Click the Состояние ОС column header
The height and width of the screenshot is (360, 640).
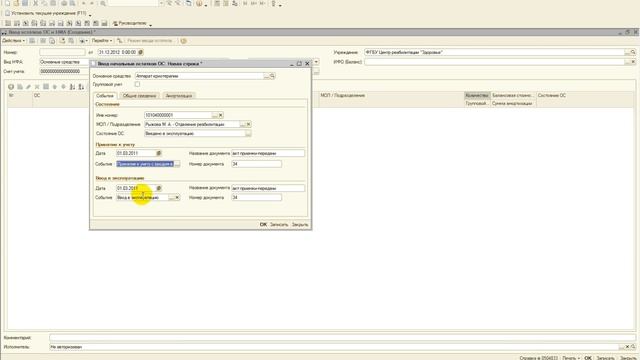point(585,95)
